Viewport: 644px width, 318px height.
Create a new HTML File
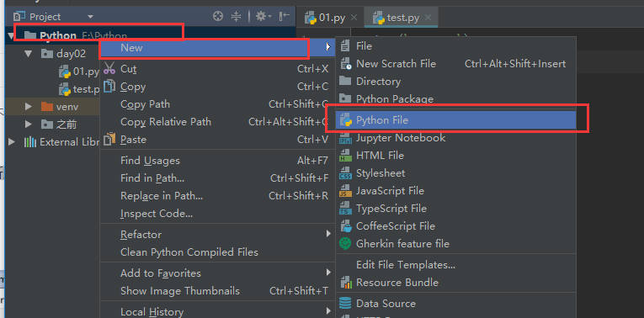click(x=456, y=155)
